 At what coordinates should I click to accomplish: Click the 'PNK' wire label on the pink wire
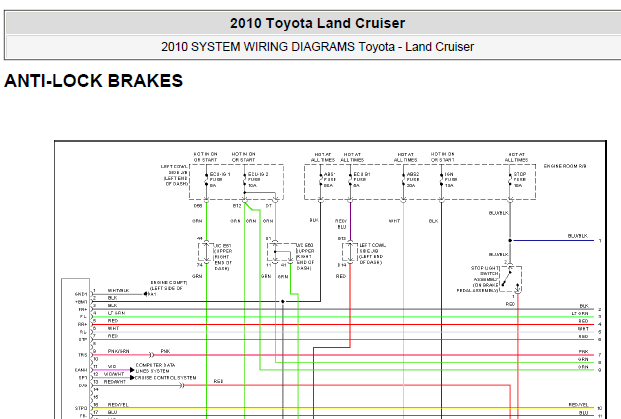pos(166,351)
